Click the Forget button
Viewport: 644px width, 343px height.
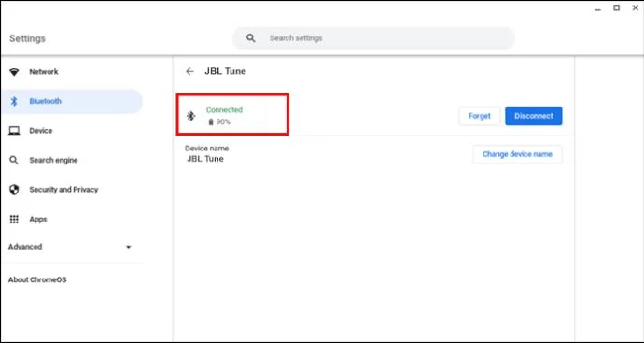(x=480, y=116)
